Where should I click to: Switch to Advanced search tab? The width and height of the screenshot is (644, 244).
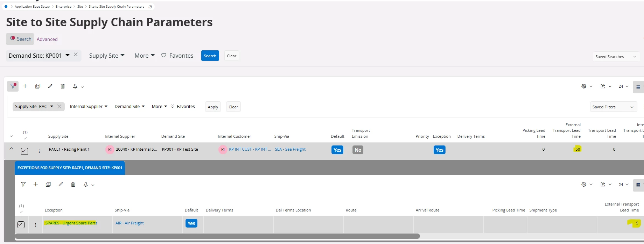[47, 39]
